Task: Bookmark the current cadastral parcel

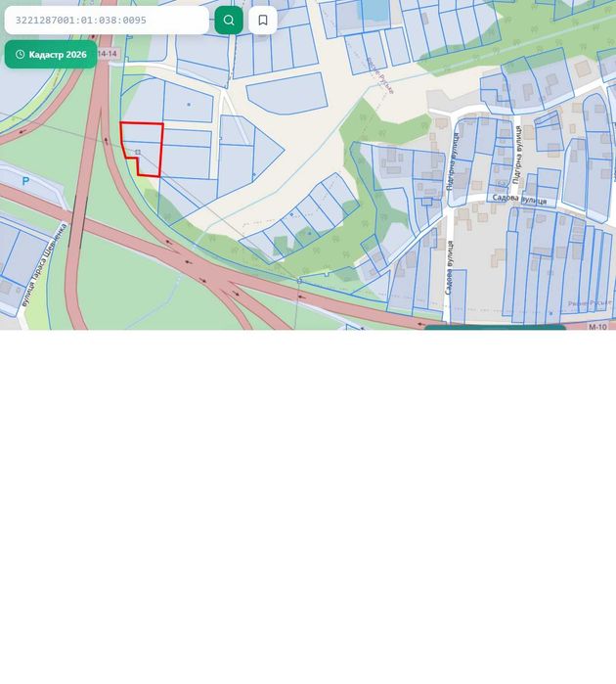Action: coord(263,21)
